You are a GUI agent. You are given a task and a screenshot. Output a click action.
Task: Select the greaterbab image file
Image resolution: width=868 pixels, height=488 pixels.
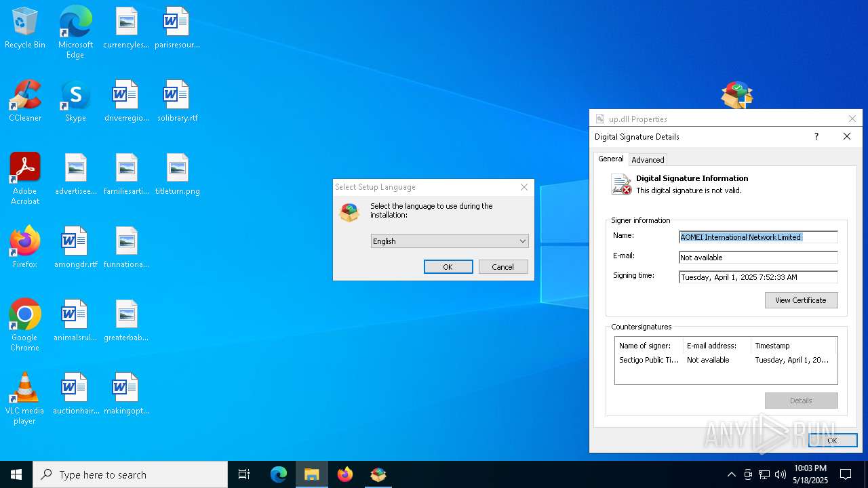[126, 321]
